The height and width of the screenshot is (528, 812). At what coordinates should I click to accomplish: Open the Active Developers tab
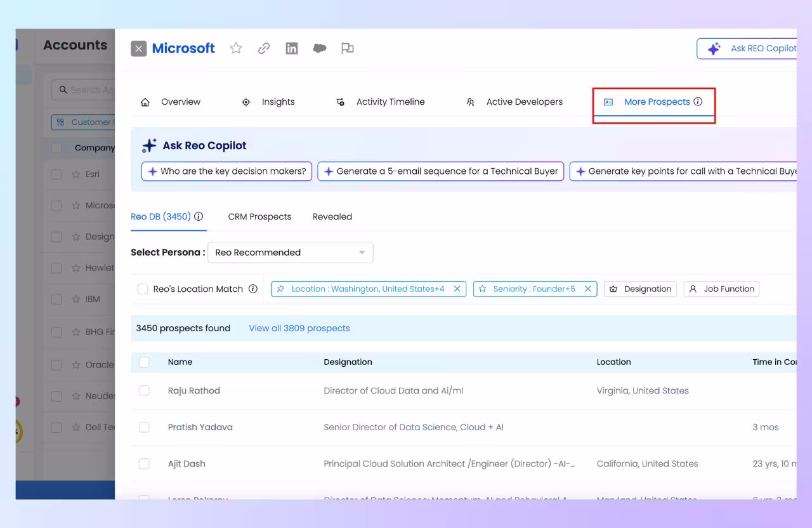tap(514, 102)
